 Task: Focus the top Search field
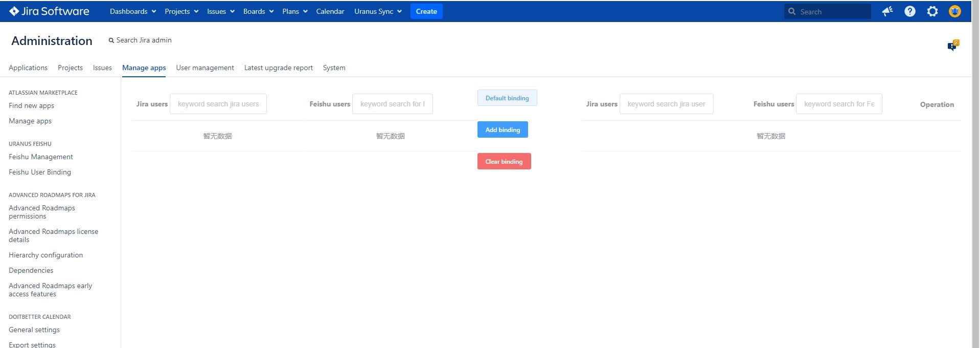[x=828, y=11]
